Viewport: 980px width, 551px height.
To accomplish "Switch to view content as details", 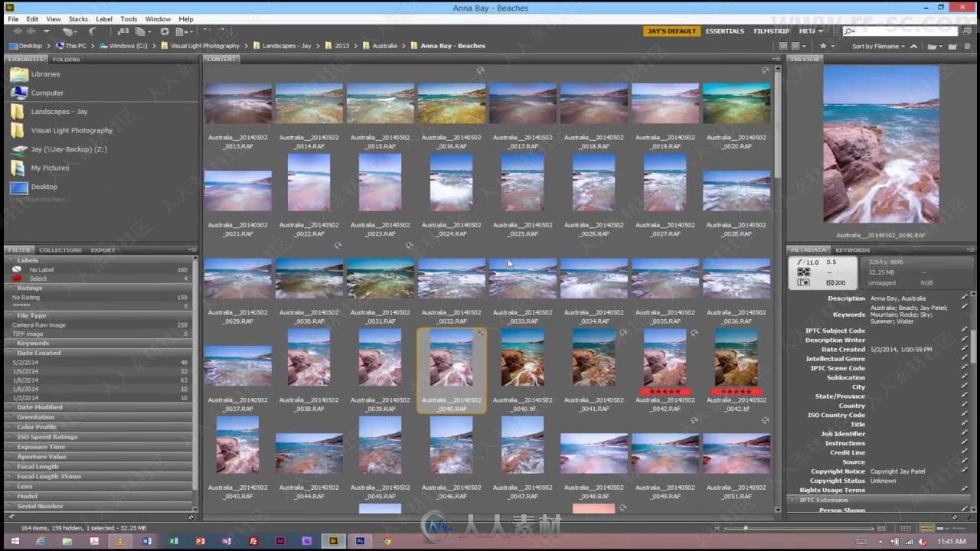I will tap(943, 528).
